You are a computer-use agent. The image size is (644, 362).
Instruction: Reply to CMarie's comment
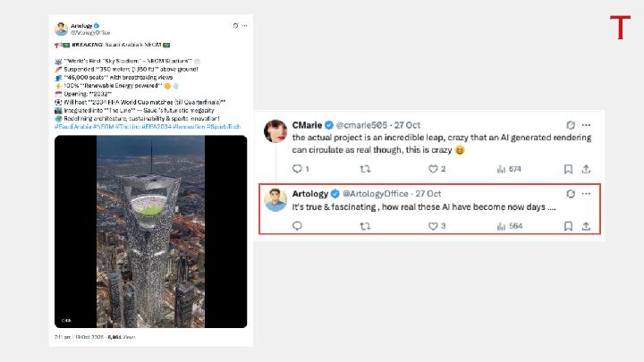296,168
